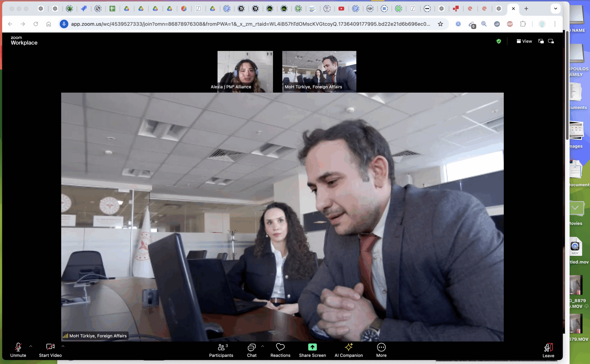Viewport: 590px width, 364px height.
Task: Click the Zoom URL address bar
Action: coord(251,24)
